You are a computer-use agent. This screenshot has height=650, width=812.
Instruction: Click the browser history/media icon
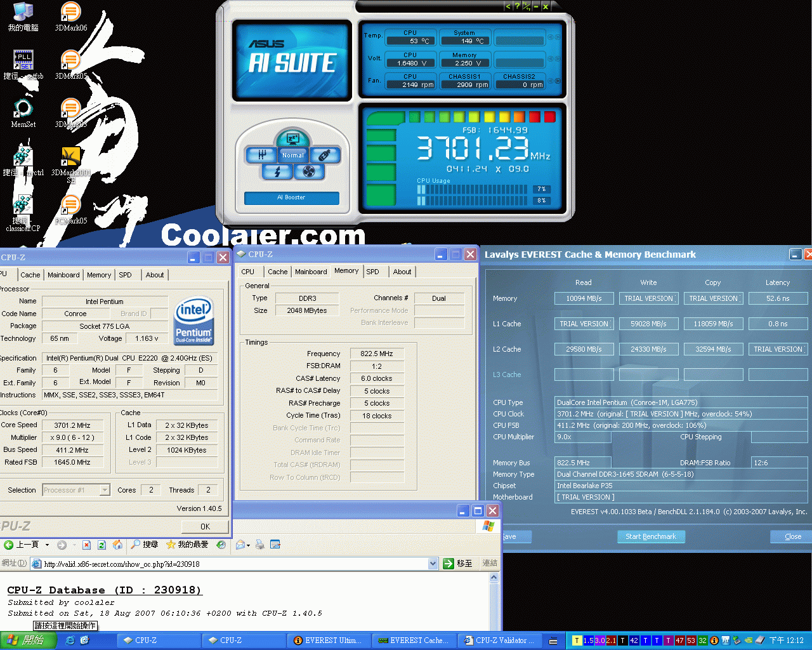coord(221,545)
